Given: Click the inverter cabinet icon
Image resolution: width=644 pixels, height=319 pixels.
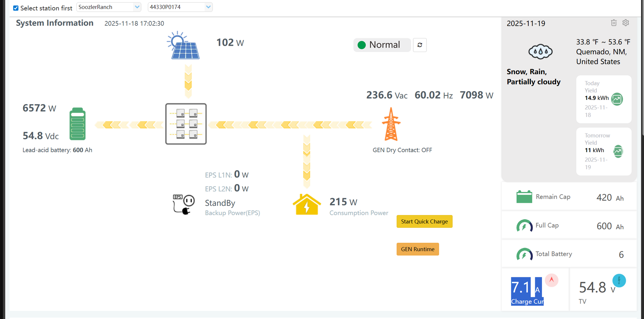Looking at the screenshot, I should click(186, 124).
